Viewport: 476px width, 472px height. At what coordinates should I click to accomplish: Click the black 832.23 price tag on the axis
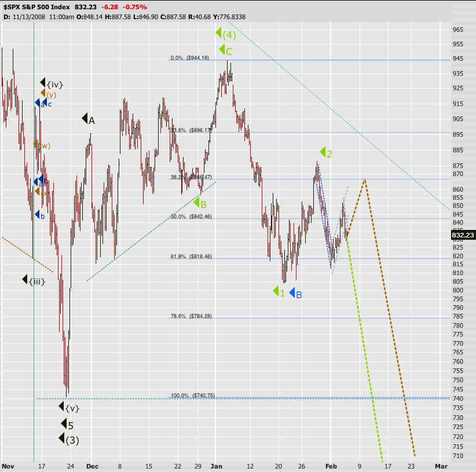[463, 235]
